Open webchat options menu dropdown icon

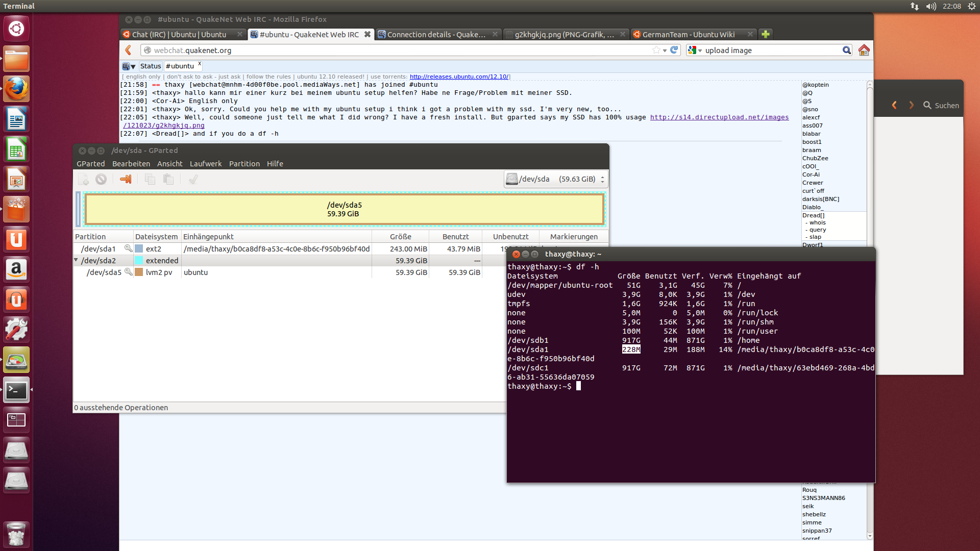pyautogui.click(x=129, y=66)
